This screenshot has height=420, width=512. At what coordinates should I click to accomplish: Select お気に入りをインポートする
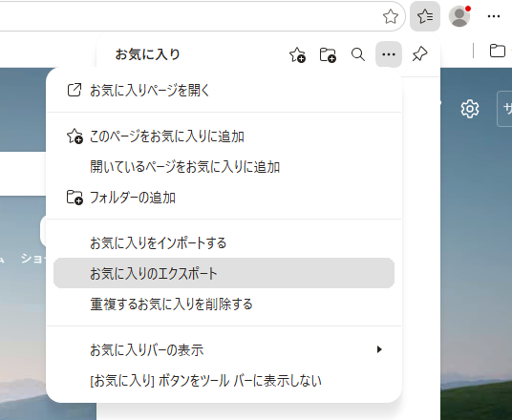tap(224, 242)
